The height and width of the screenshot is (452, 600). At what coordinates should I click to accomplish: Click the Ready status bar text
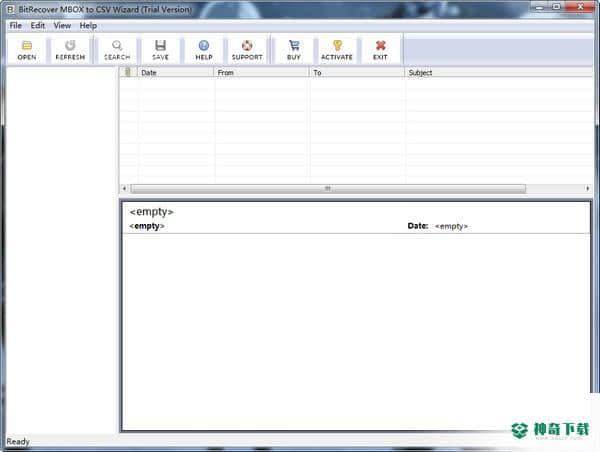18,441
